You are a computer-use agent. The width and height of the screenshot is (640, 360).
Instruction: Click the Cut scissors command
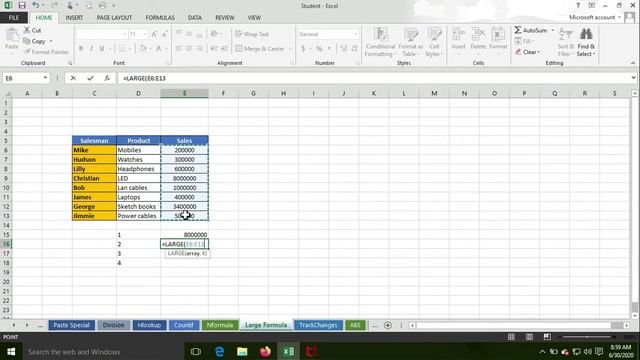[32, 30]
